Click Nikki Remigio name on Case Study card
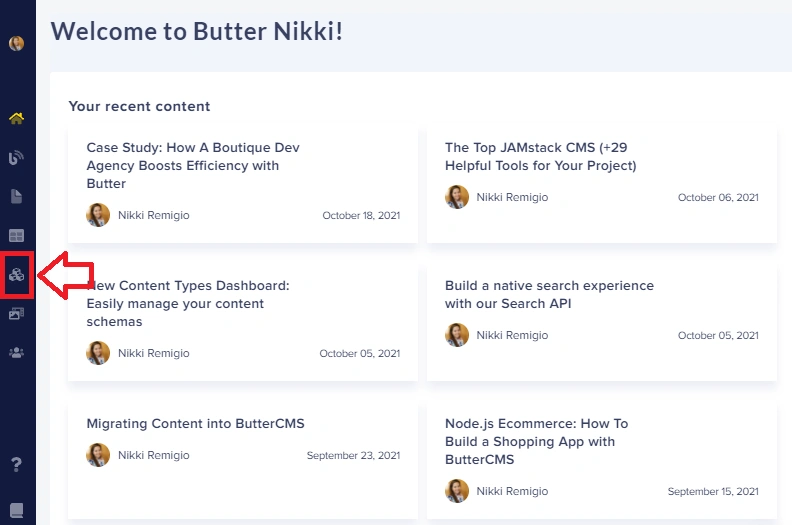 [x=154, y=215]
